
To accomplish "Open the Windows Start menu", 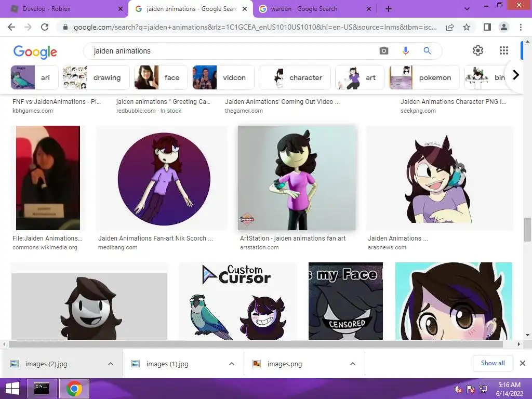I will pos(12,389).
